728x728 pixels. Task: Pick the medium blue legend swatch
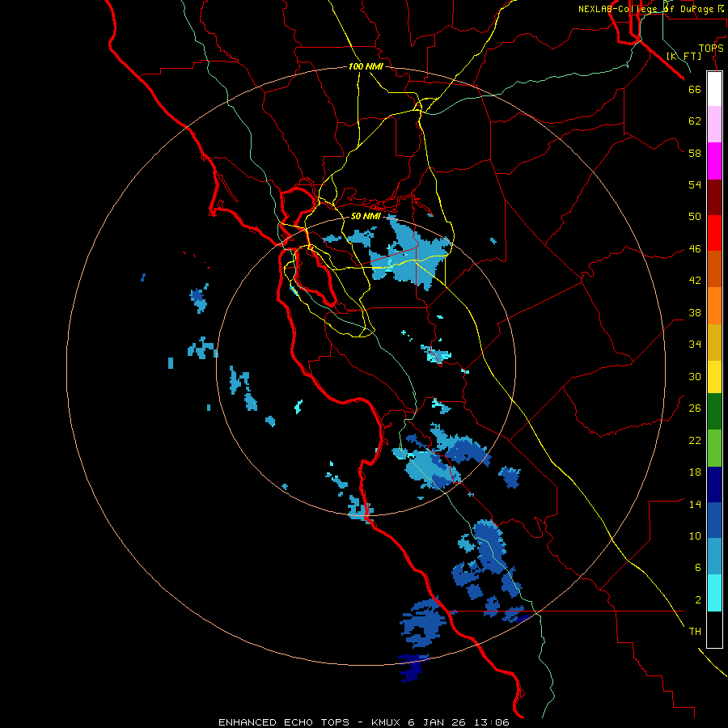tap(714, 520)
